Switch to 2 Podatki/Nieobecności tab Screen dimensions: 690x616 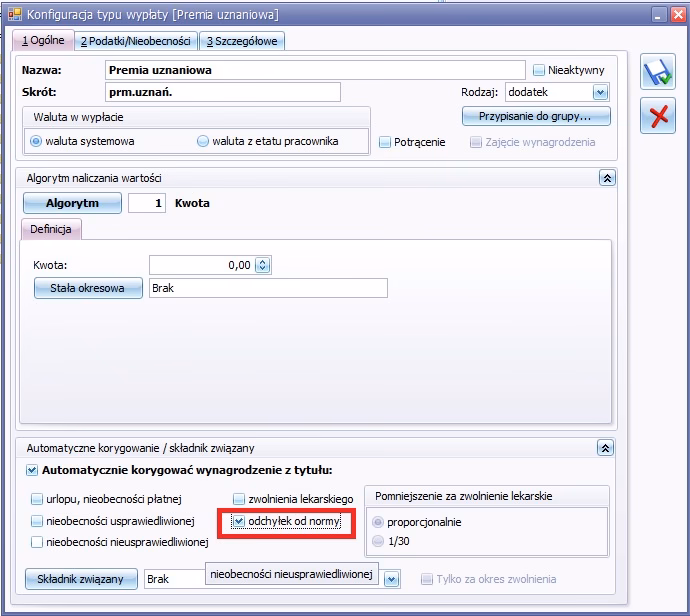point(137,41)
